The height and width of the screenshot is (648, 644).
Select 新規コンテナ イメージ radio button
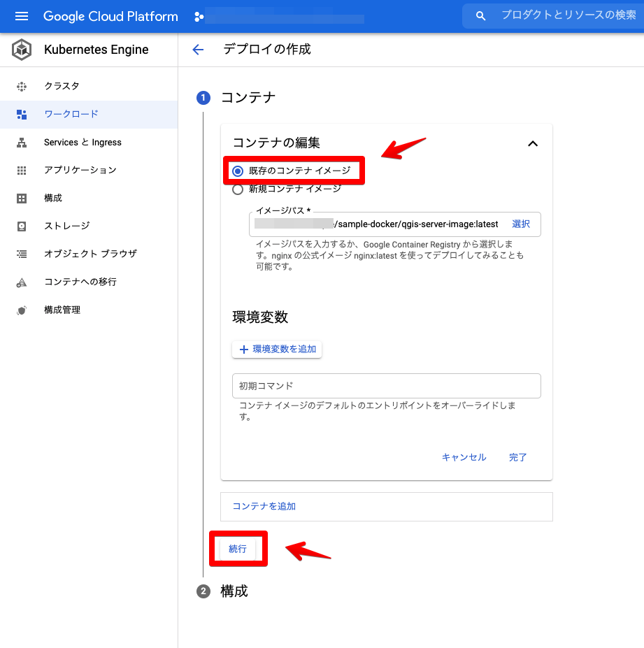click(238, 189)
